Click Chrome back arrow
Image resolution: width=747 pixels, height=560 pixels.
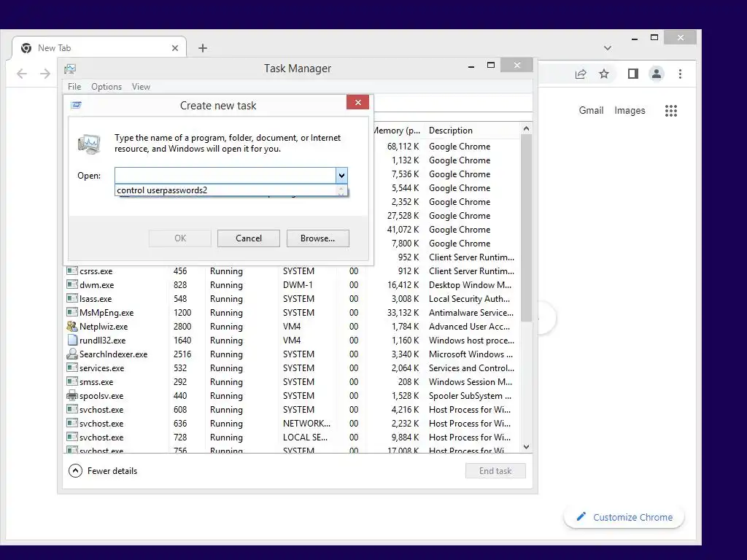(x=22, y=74)
